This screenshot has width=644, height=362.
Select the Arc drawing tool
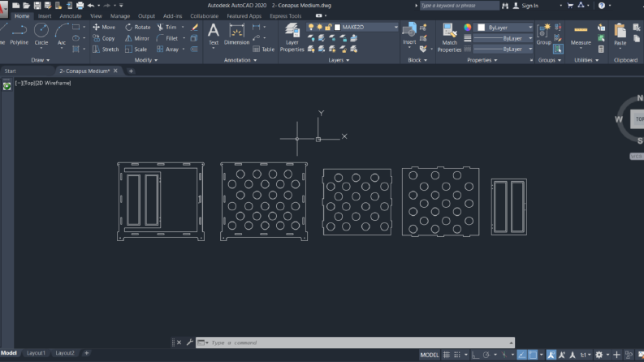[x=62, y=34]
